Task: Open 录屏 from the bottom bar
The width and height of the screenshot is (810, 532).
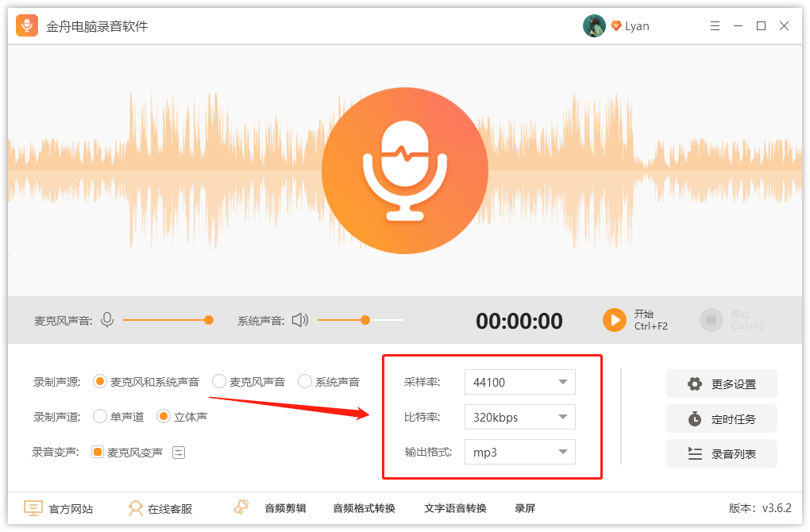Action: pyautogui.click(x=525, y=508)
